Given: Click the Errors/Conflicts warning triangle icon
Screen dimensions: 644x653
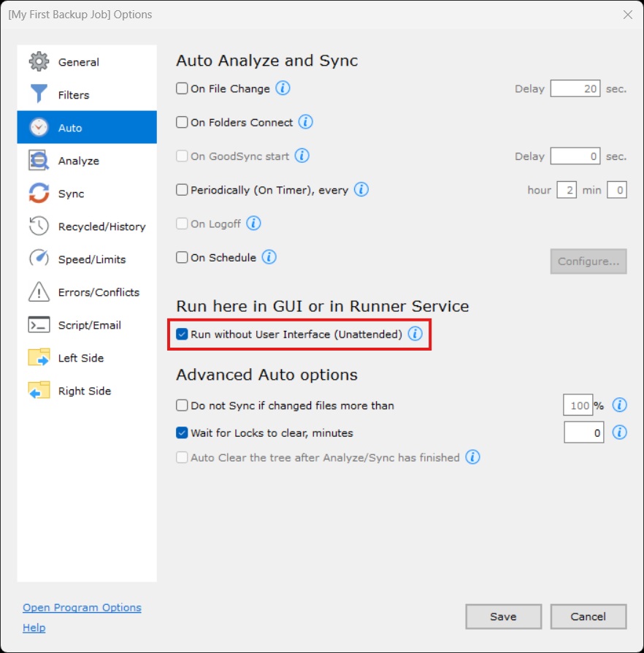Looking at the screenshot, I should pos(39,291).
